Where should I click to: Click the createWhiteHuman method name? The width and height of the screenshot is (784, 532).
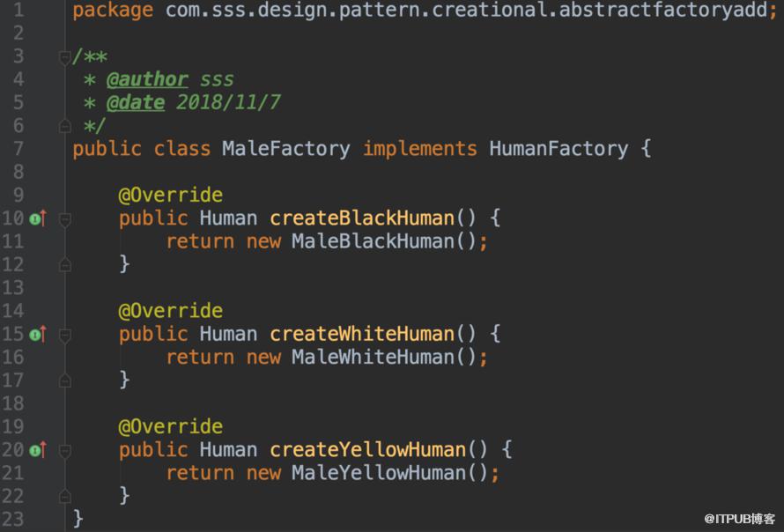[362, 334]
